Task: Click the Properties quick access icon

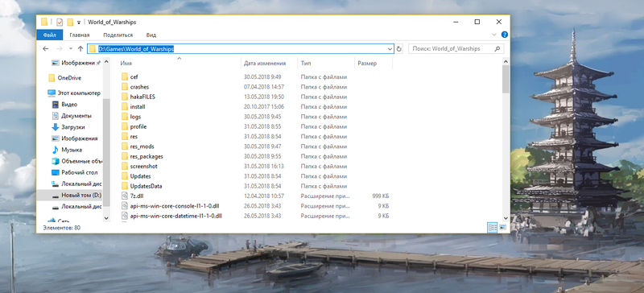Action: 60,23
